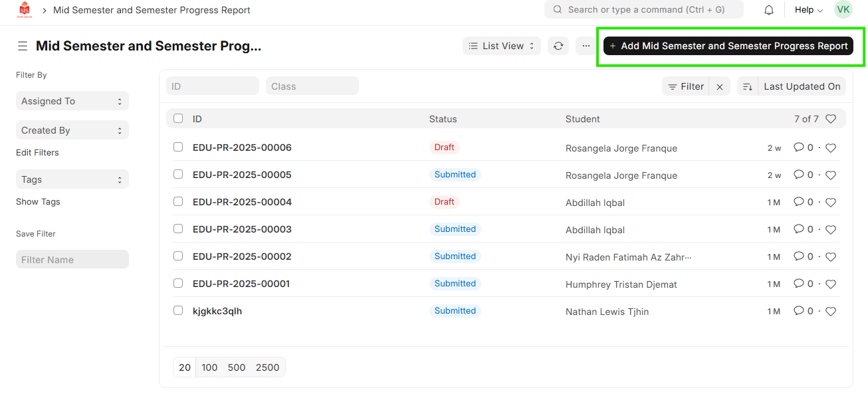Open the List View switcher dropdown
Image resolution: width=868 pixels, height=404 pixels.
(x=501, y=46)
